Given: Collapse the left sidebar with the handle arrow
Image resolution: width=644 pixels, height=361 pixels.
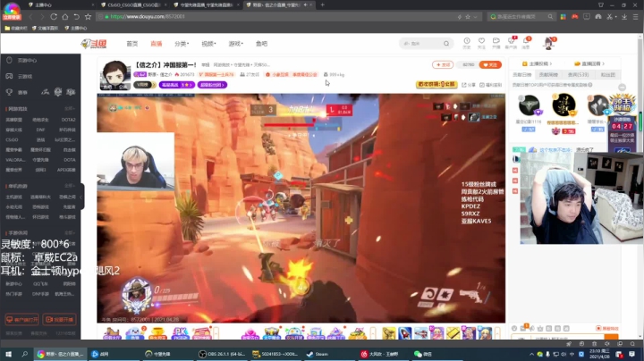Looking at the screenshot, I should click(x=81, y=197).
